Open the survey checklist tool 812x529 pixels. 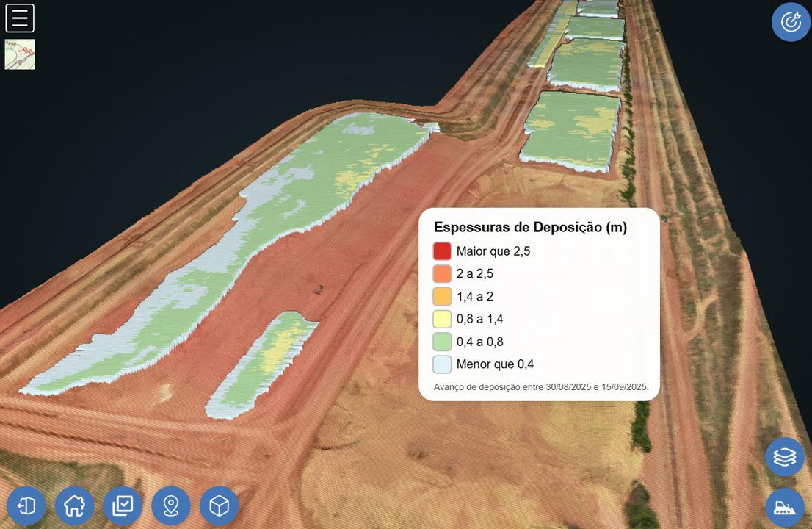tap(123, 505)
